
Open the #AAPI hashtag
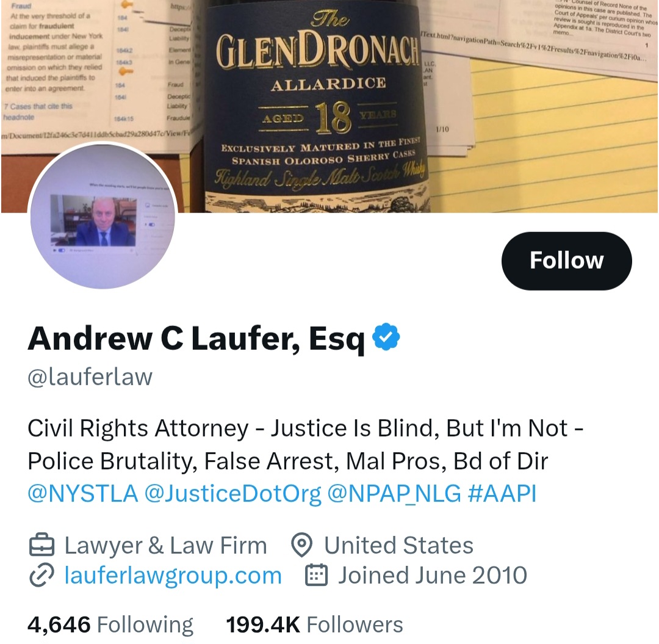[502, 493]
